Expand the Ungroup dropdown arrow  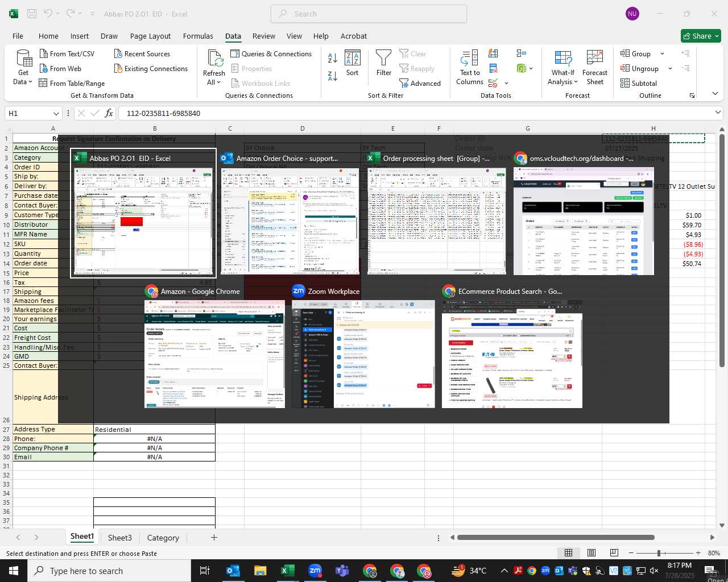click(x=670, y=68)
